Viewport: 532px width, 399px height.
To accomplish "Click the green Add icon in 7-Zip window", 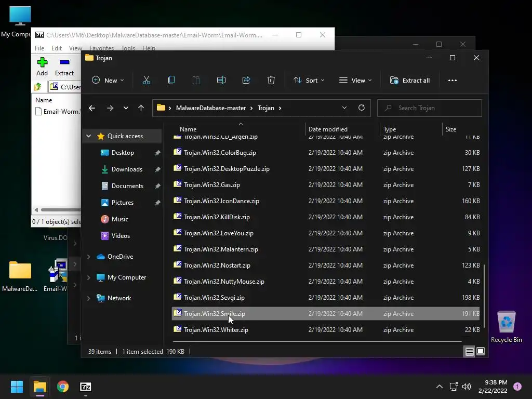I will pos(42,62).
